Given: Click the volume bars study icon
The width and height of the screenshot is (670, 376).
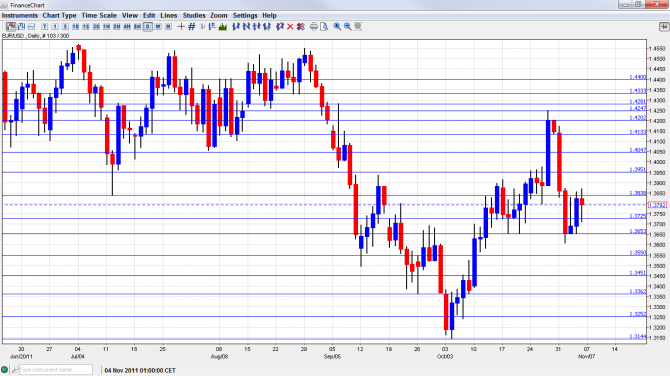Looking at the screenshot, I should (223, 26).
